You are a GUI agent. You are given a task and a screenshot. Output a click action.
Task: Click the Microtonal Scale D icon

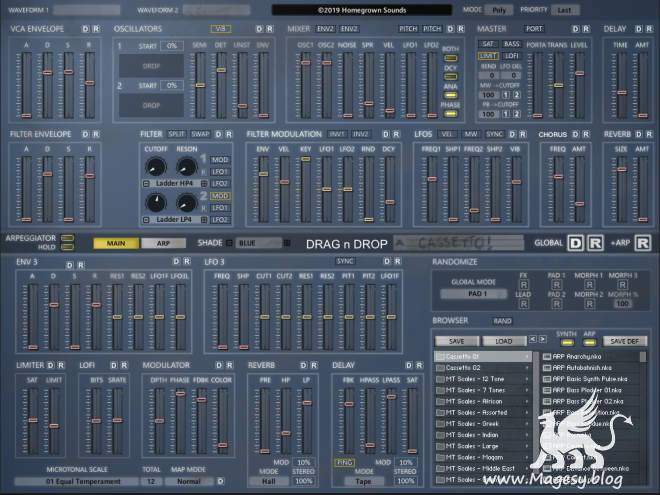(x=220, y=481)
